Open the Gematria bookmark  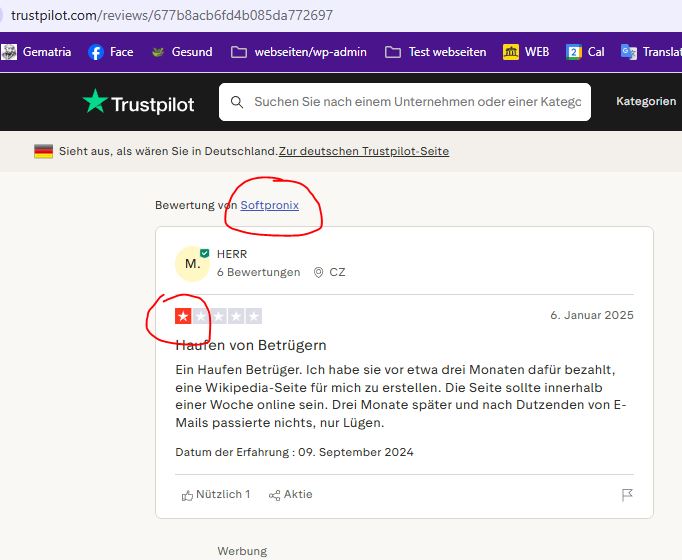[x=36, y=52]
